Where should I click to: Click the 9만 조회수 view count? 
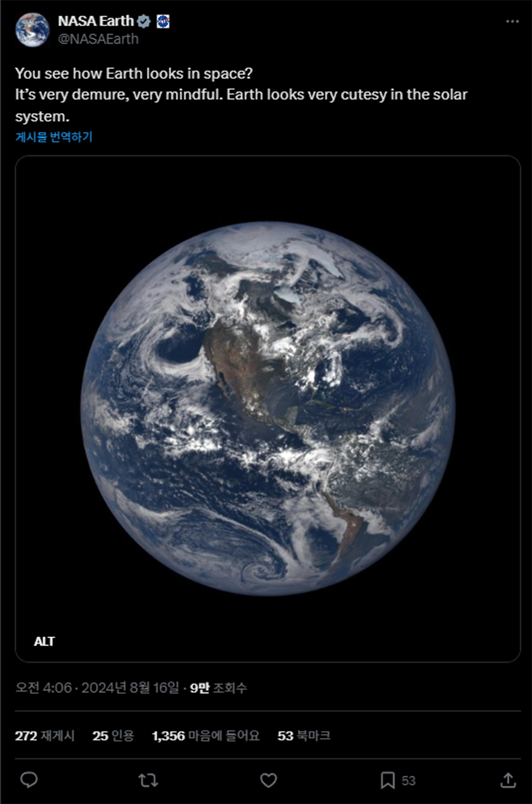tap(218, 688)
